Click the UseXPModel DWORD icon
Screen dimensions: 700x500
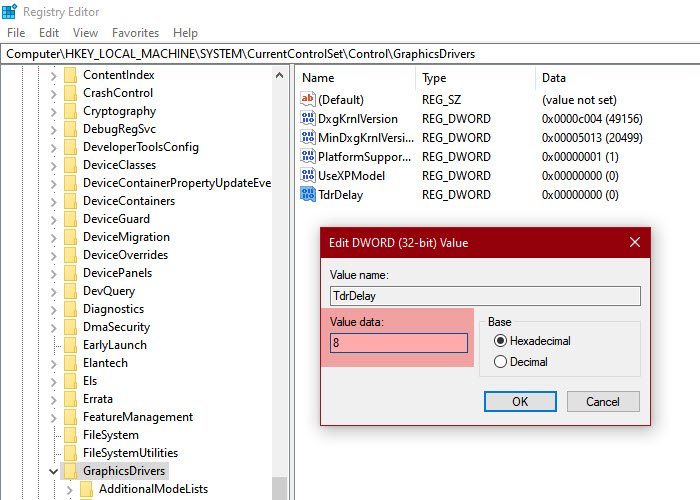pyautogui.click(x=308, y=175)
